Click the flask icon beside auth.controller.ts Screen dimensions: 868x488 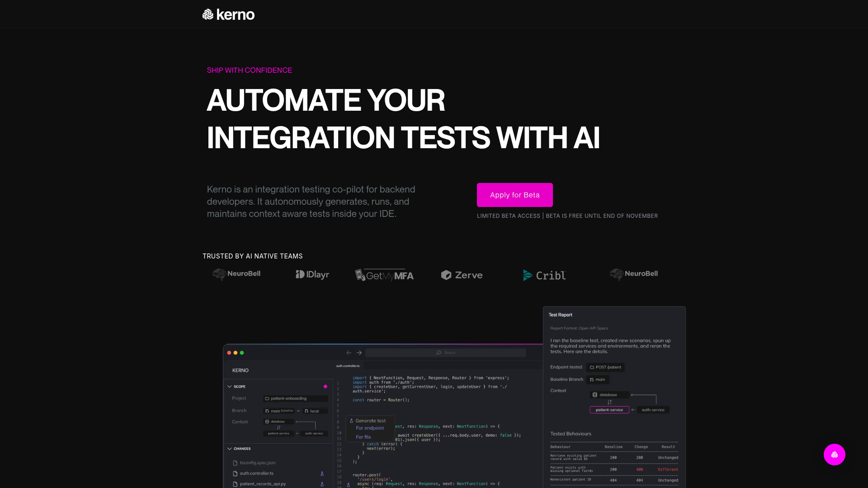322,473
